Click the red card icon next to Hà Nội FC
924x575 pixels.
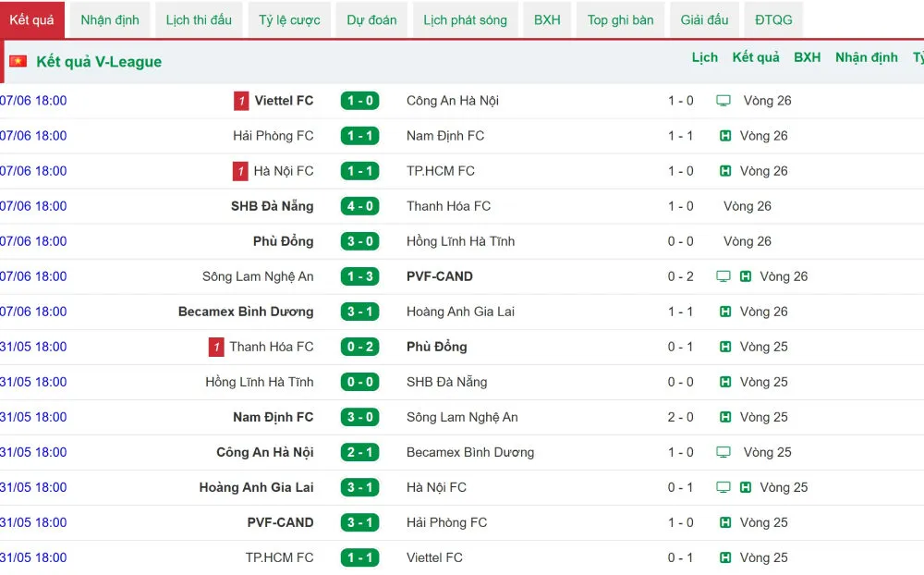[240, 171]
